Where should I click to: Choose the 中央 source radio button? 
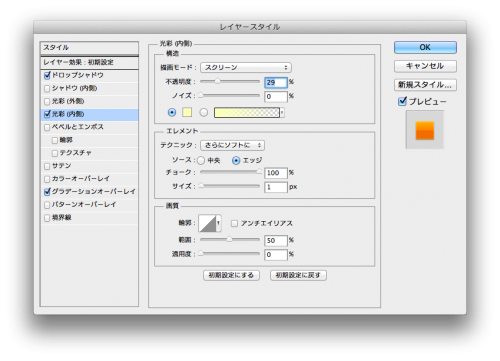click(x=201, y=161)
